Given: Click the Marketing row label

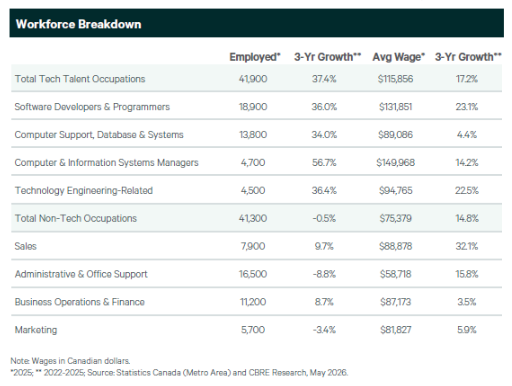Looking at the screenshot, I should coord(36,330).
